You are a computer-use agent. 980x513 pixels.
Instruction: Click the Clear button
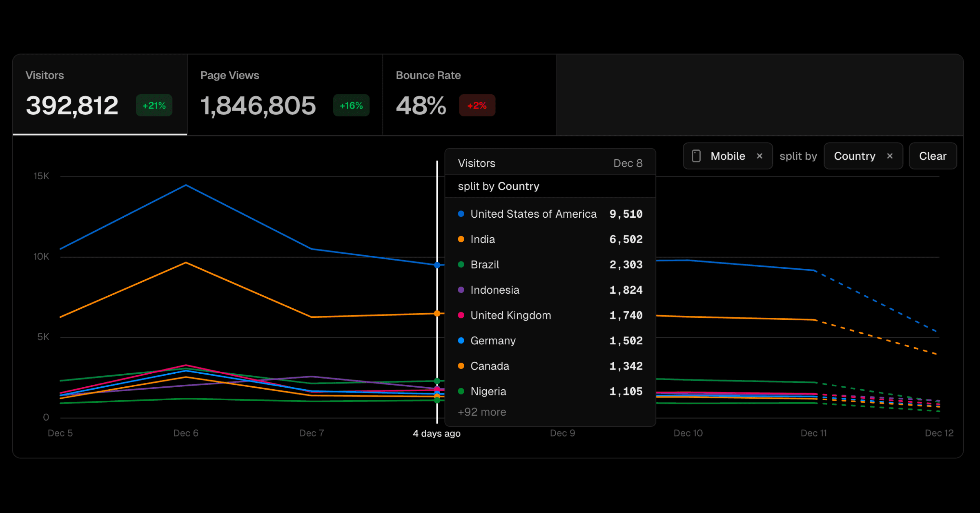point(933,156)
